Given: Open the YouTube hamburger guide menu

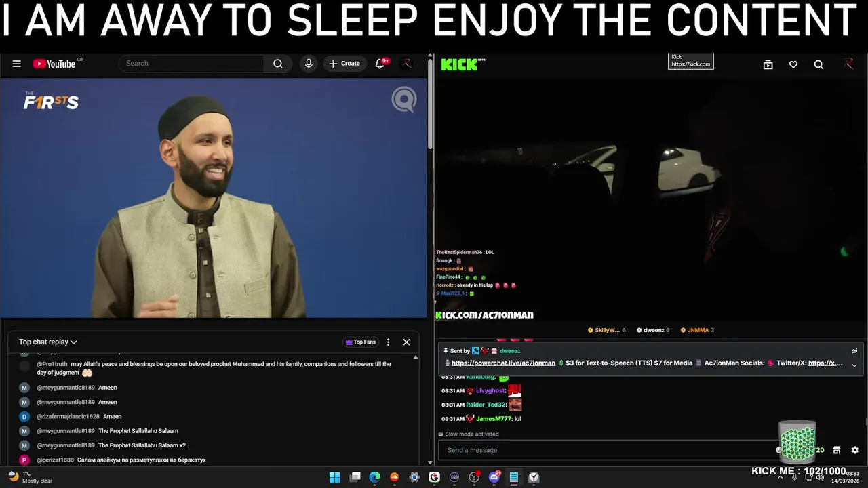Looking at the screenshot, I should pyautogui.click(x=16, y=64).
